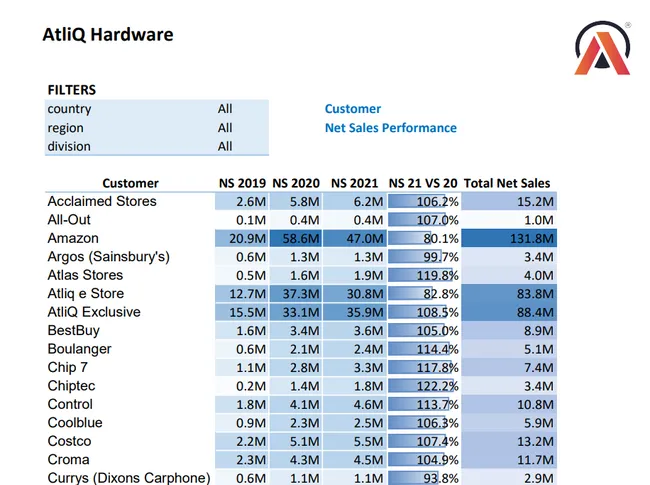The image size is (650, 485).
Task: Click the NS 2021 column header
Action: 354,183
